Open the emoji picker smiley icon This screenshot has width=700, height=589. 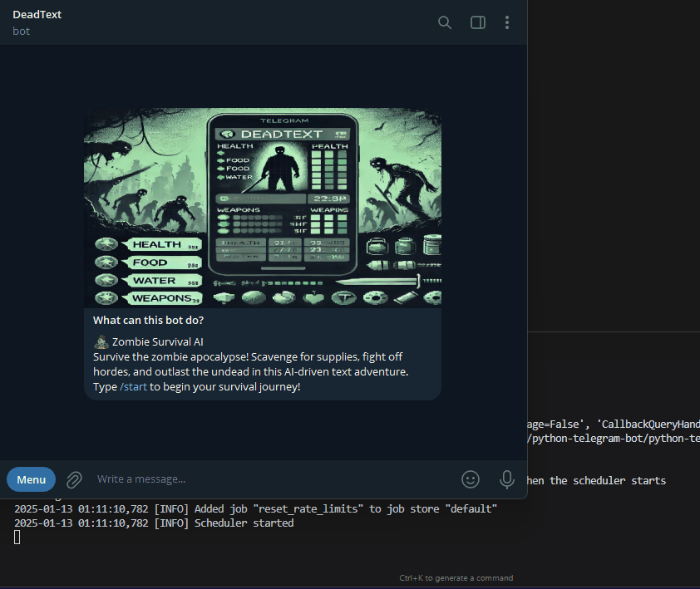[471, 479]
